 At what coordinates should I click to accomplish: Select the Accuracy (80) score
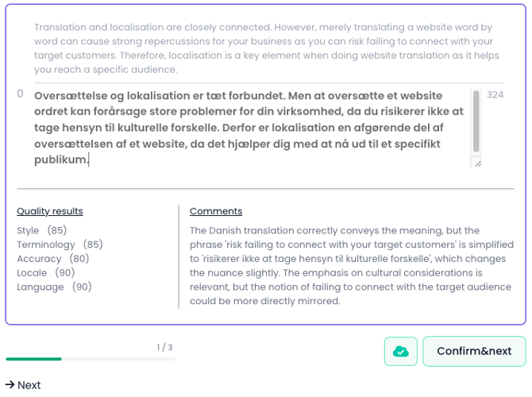coord(52,259)
